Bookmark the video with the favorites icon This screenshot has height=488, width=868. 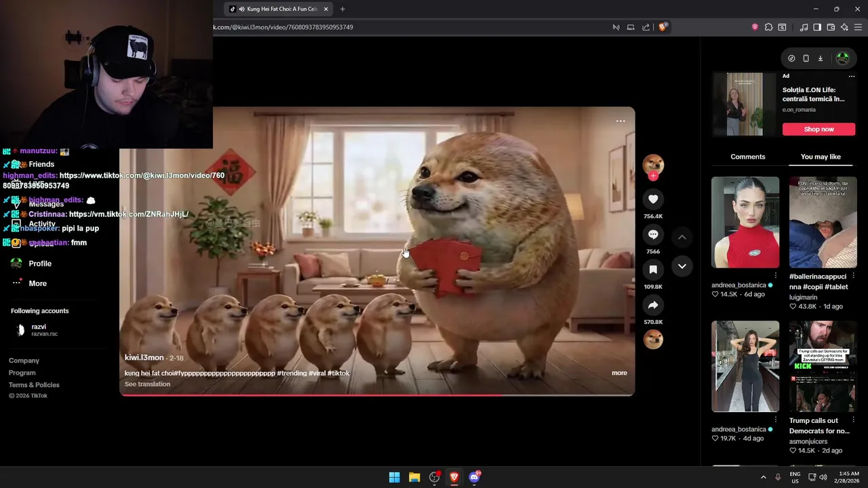[653, 270]
